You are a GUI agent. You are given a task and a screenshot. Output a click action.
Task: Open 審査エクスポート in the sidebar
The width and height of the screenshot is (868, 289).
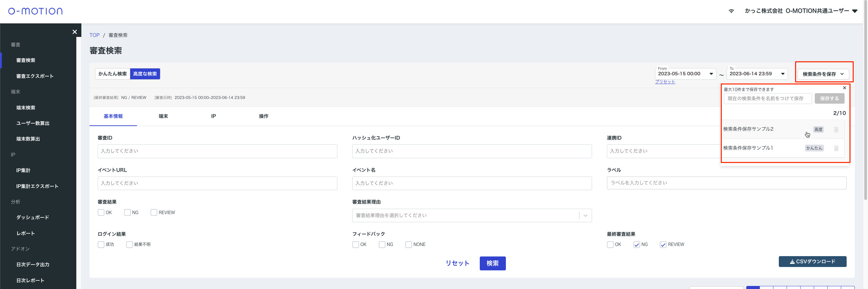(35, 76)
